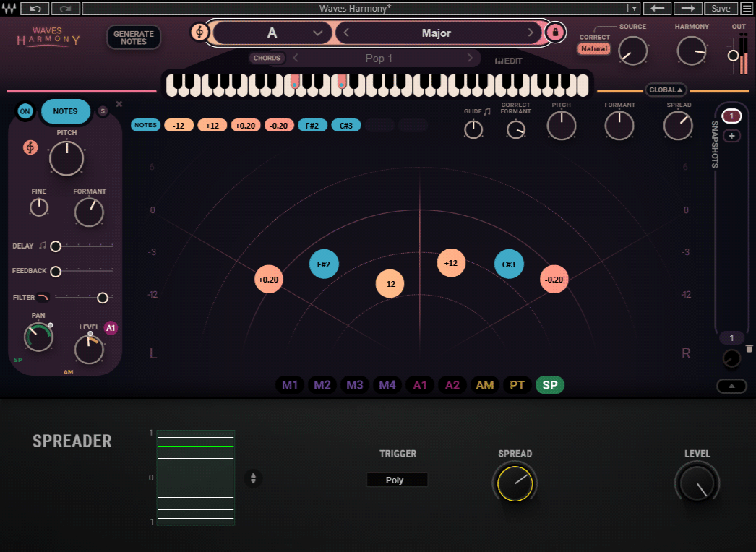756x552 pixels.
Task: Toggle the key lock padlock icon
Action: click(555, 33)
